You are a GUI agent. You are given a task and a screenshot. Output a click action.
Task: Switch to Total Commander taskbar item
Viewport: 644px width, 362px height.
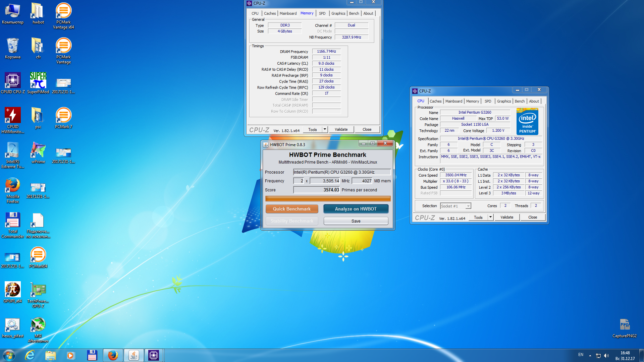pos(92,355)
